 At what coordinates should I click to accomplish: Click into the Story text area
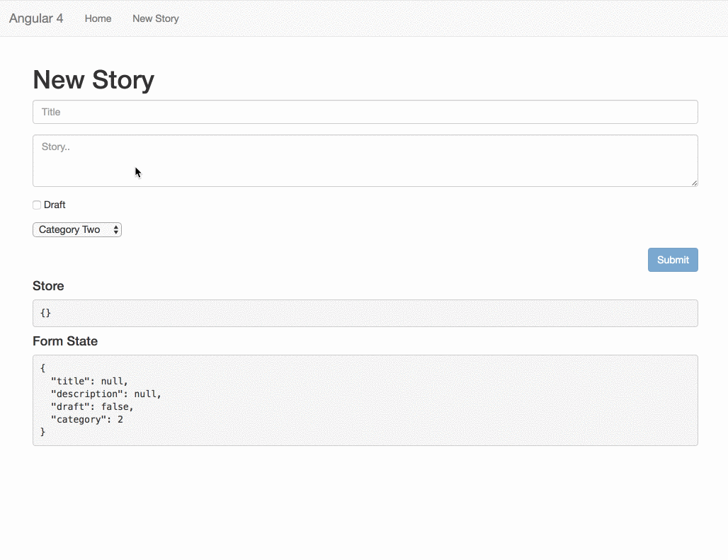click(365, 161)
